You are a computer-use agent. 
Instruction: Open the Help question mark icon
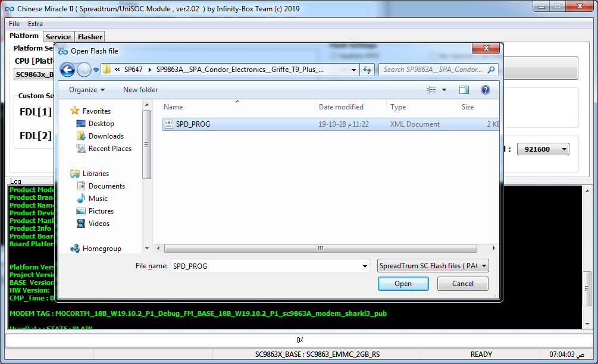coord(485,90)
